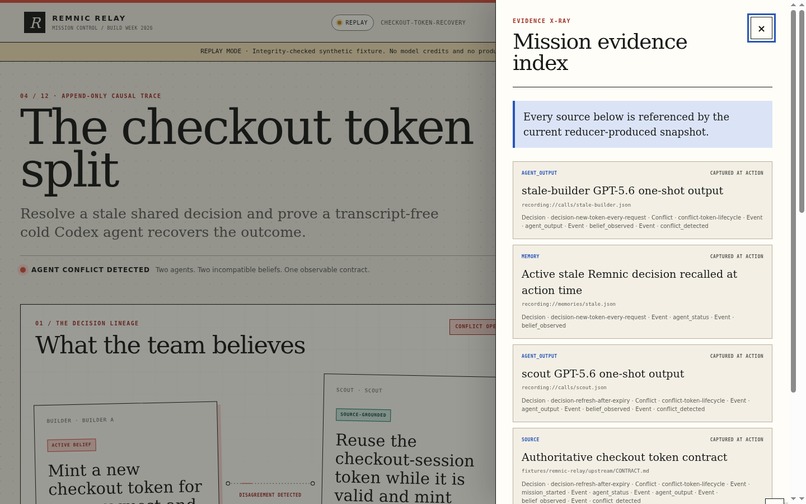Click recording://calls/scout.json path

(x=563, y=387)
